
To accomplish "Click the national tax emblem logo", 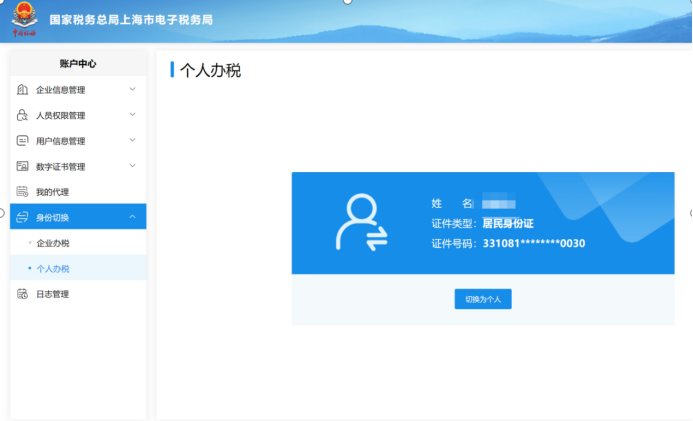I will point(24,19).
